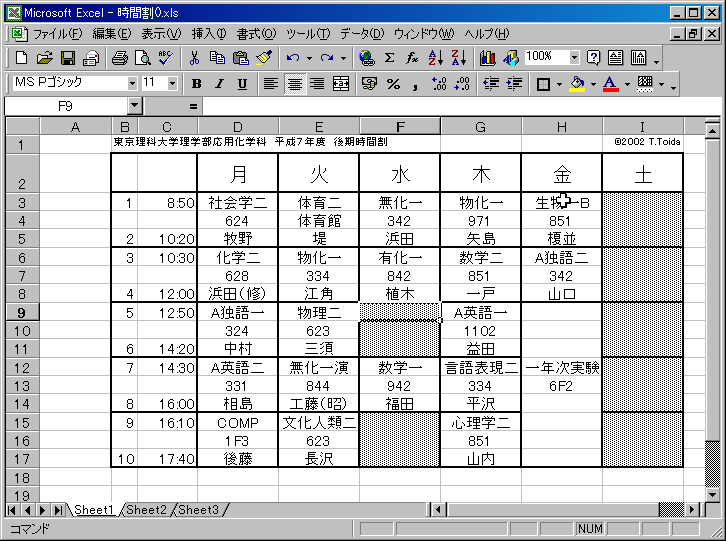This screenshot has width=726, height=541.
Task: Undo last action with Undo arrow
Action: pos(293,58)
